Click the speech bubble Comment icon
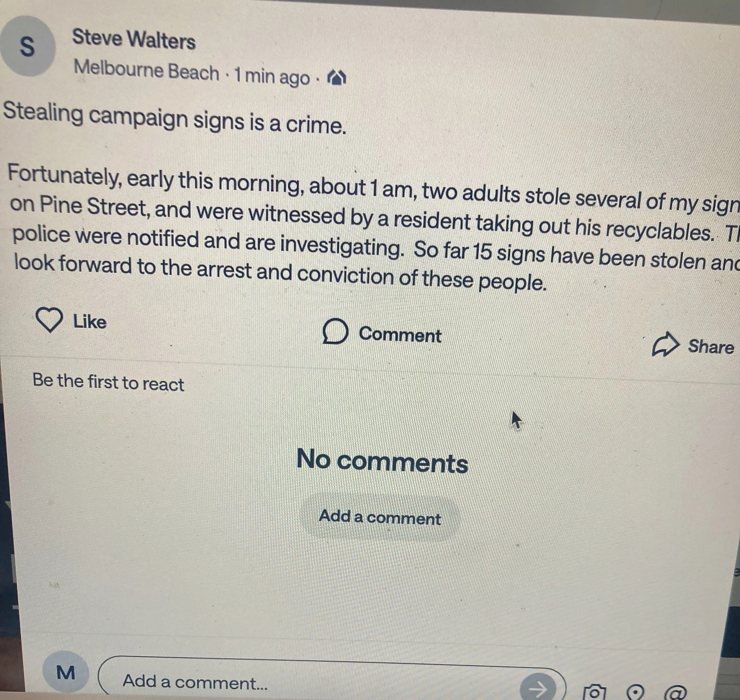The image size is (740, 700). coord(335,331)
